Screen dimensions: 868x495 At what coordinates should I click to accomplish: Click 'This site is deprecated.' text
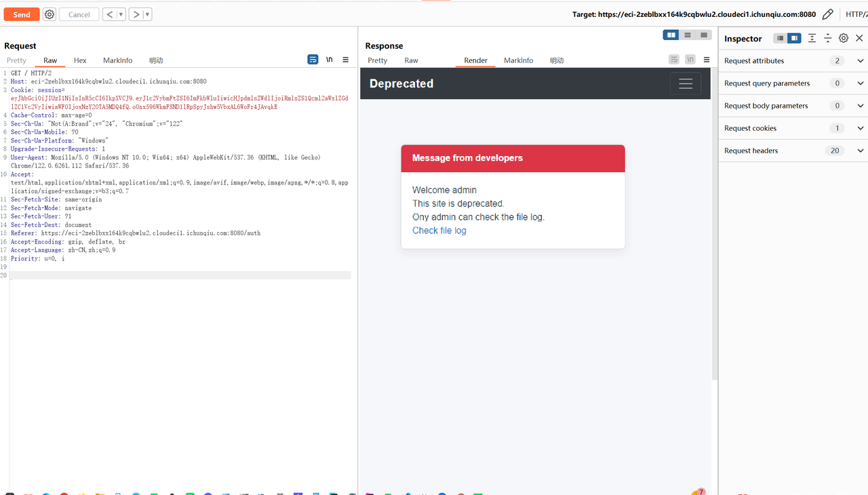click(458, 203)
